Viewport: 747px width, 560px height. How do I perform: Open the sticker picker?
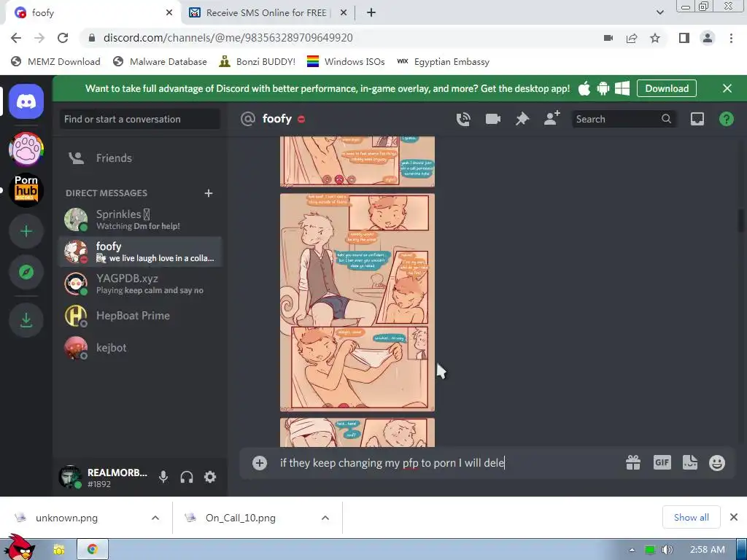pos(690,462)
